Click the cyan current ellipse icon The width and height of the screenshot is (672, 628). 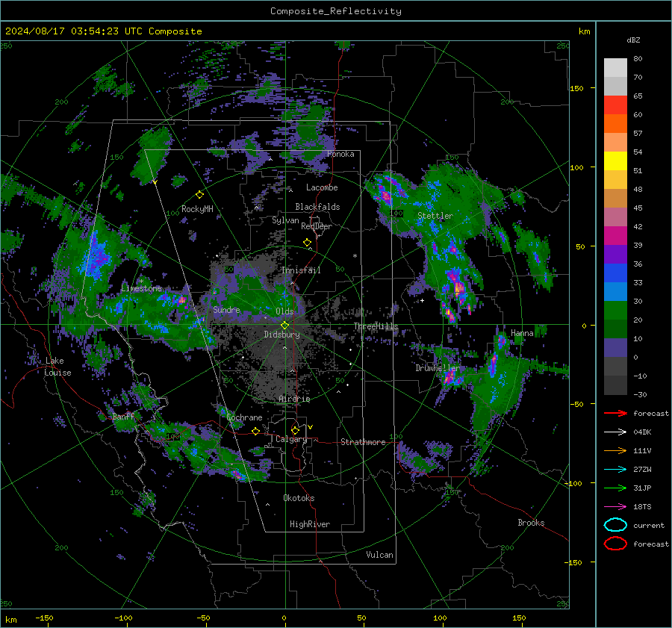tap(615, 525)
